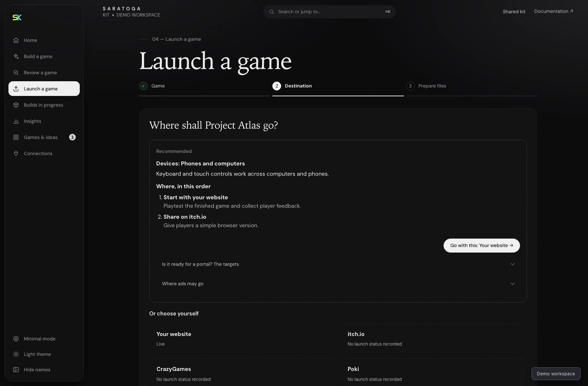The height and width of the screenshot is (386, 588).
Task: Click the Connections plug icon
Action: tap(16, 154)
